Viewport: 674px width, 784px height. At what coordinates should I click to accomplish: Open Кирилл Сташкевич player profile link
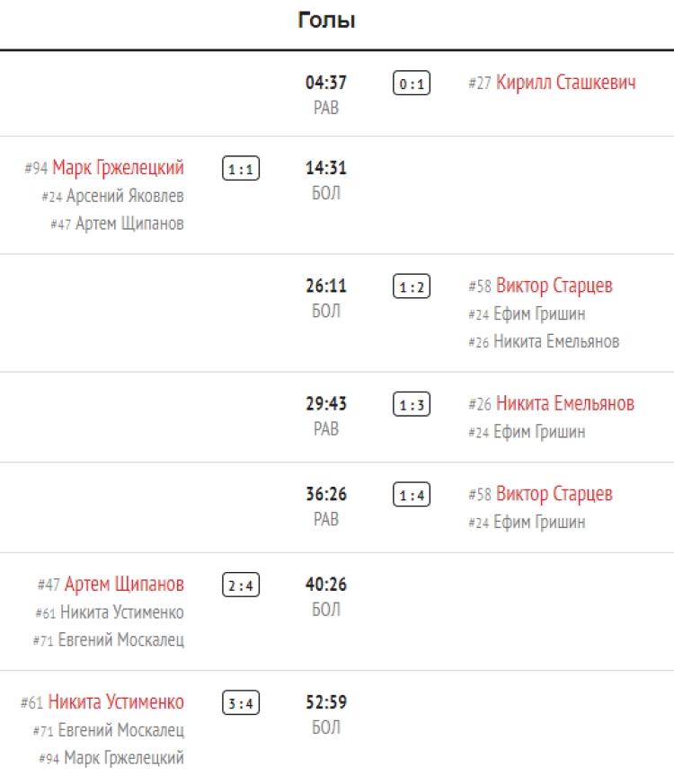pyautogui.click(x=565, y=83)
